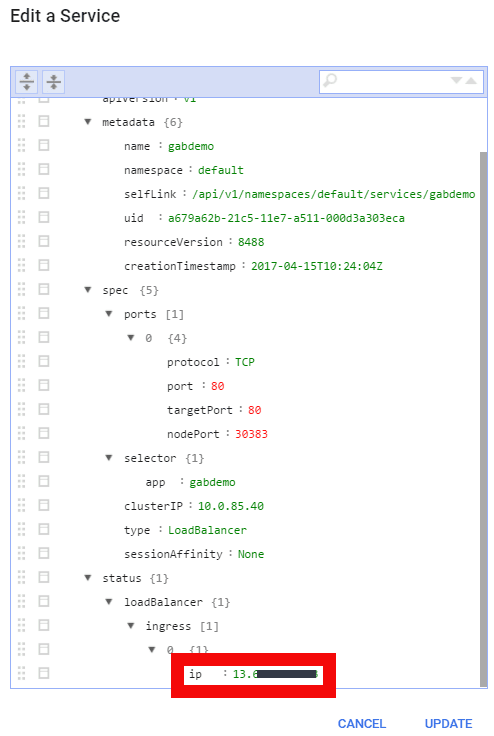The height and width of the screenshot is (736, 494).
Task: Click the ip field key
Action: [195, 674]
